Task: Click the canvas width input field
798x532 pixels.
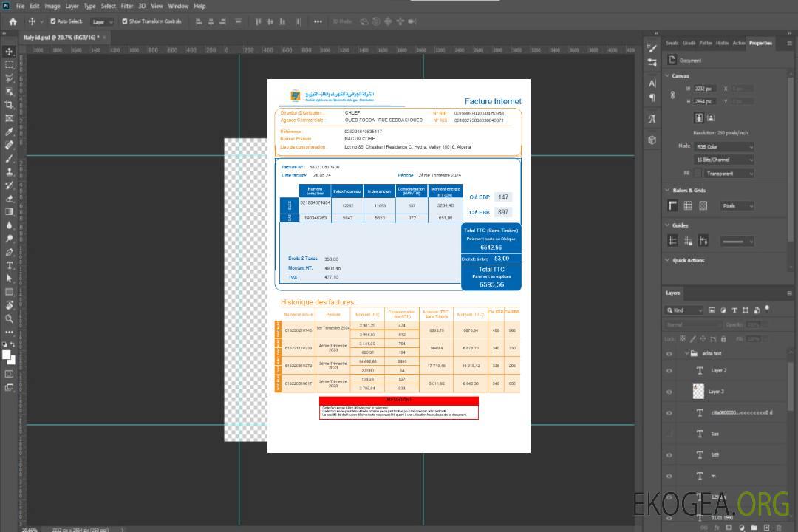Action: pos(704,89)
